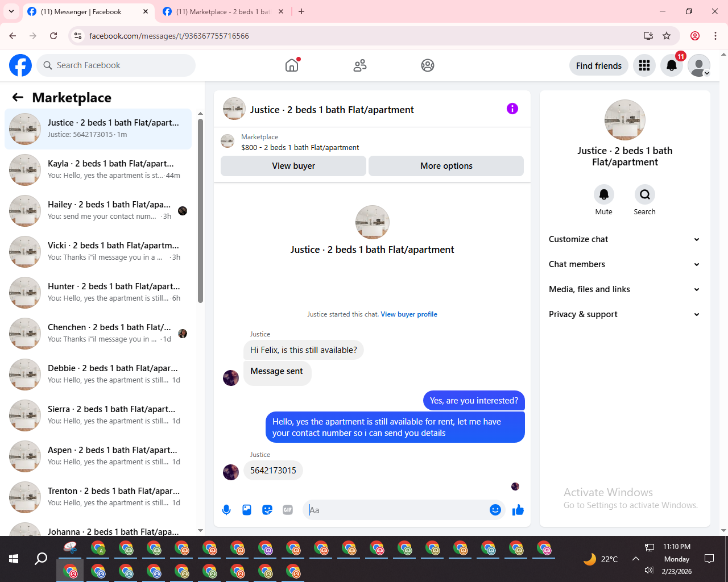
Task: Expand Privacy & support section
Action: [x=624, y=314]
